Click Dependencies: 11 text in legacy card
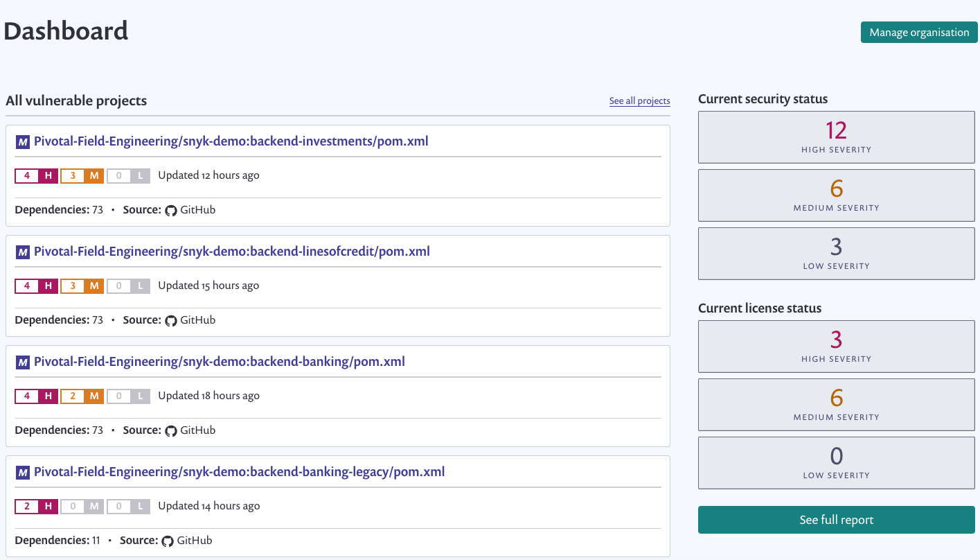Screen dimensions: 980x560 (x=57, y=541)
